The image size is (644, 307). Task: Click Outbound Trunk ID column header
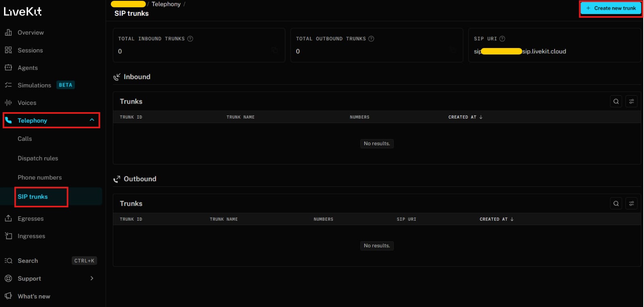pyautogui.click(x=131, y=219)
